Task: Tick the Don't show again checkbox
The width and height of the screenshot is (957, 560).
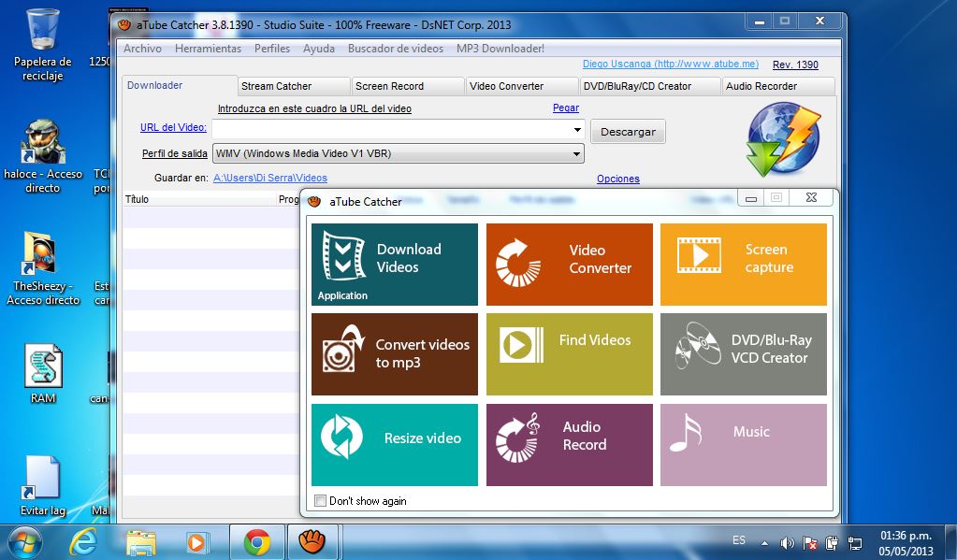Action: [x=320, y=501]
